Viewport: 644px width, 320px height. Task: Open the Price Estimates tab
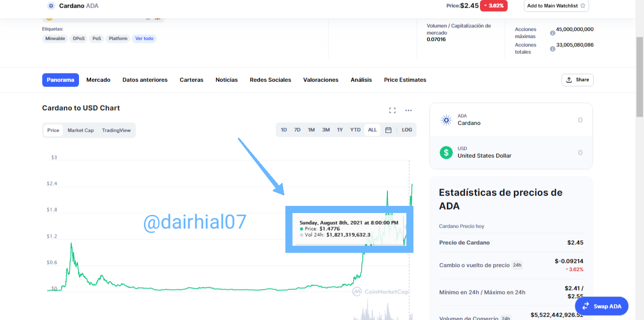point(405,80)
